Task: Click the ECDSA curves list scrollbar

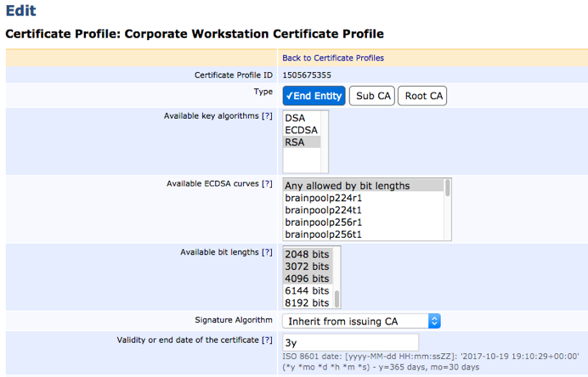Action: pos(447,209)
